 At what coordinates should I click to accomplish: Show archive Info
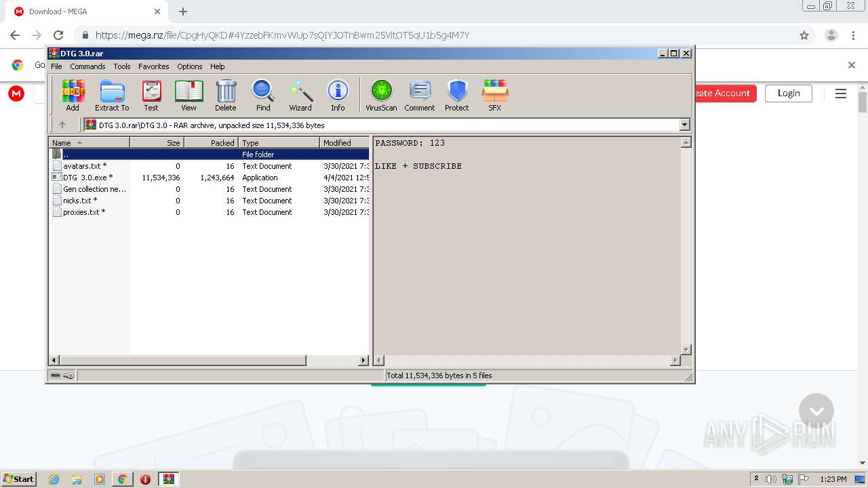[338, 95]
